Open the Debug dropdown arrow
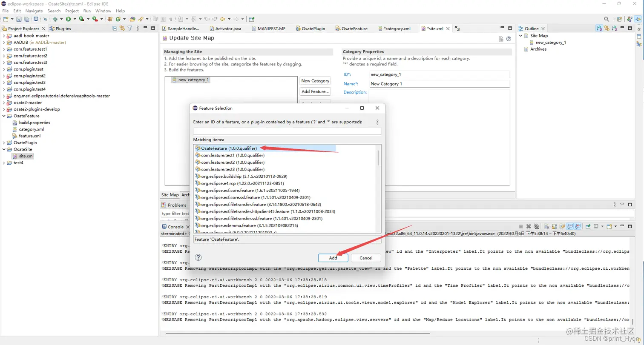The width and height of the screenshot is (644, 345). pyautogui.click(x=61, y=19)
